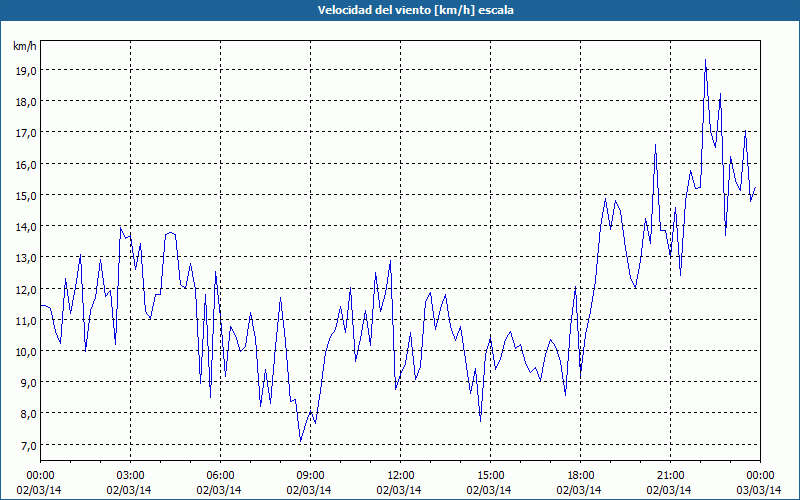Select the 19,0 y-axis value
800x500 pixels.
click(x=26, y=70)
